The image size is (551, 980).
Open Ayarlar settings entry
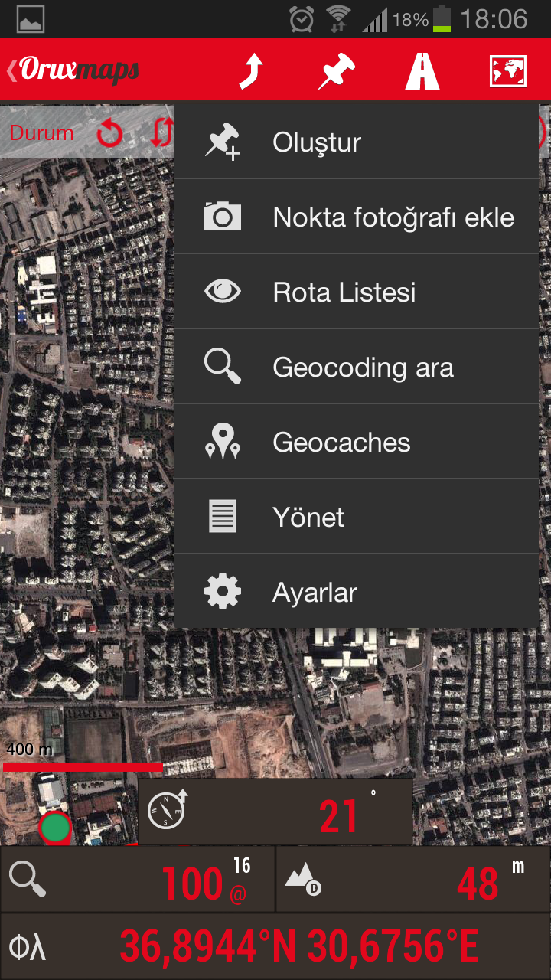pos(356,592)
